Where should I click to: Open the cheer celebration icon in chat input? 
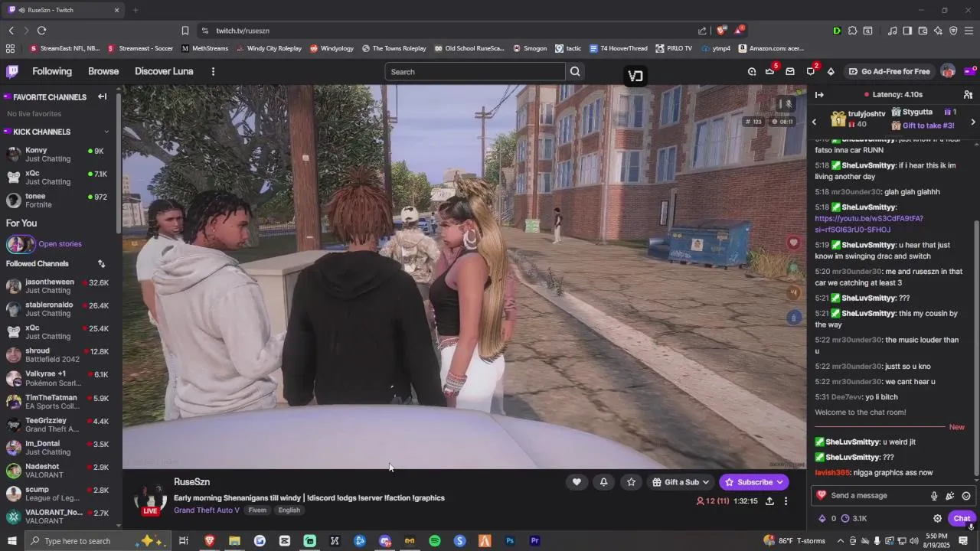tap(950, 496)
